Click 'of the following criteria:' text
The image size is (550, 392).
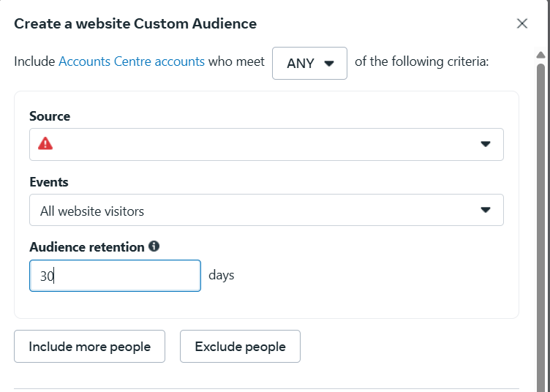pos(421,61)
